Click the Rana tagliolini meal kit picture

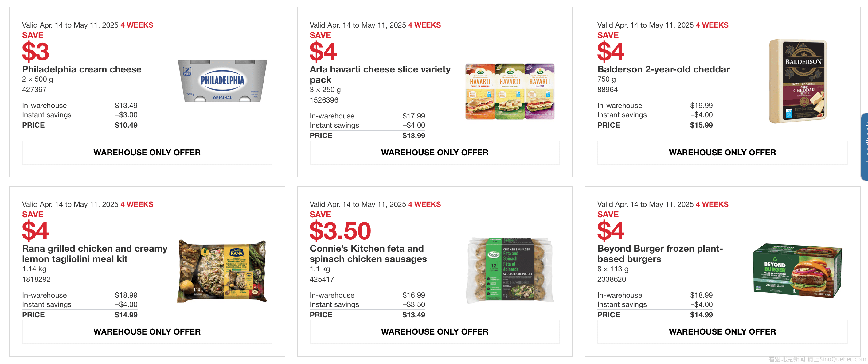(x=222, y=271)
